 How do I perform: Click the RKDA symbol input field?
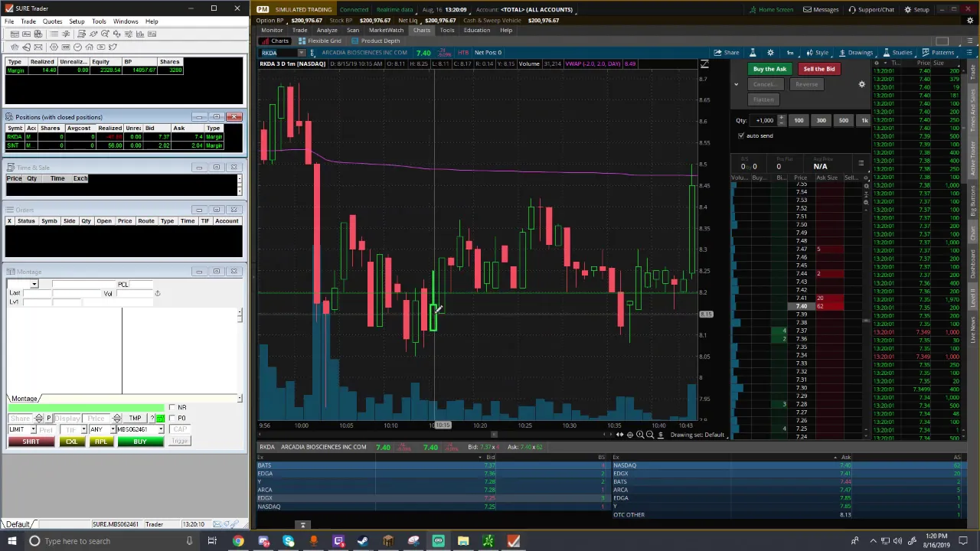279,53
